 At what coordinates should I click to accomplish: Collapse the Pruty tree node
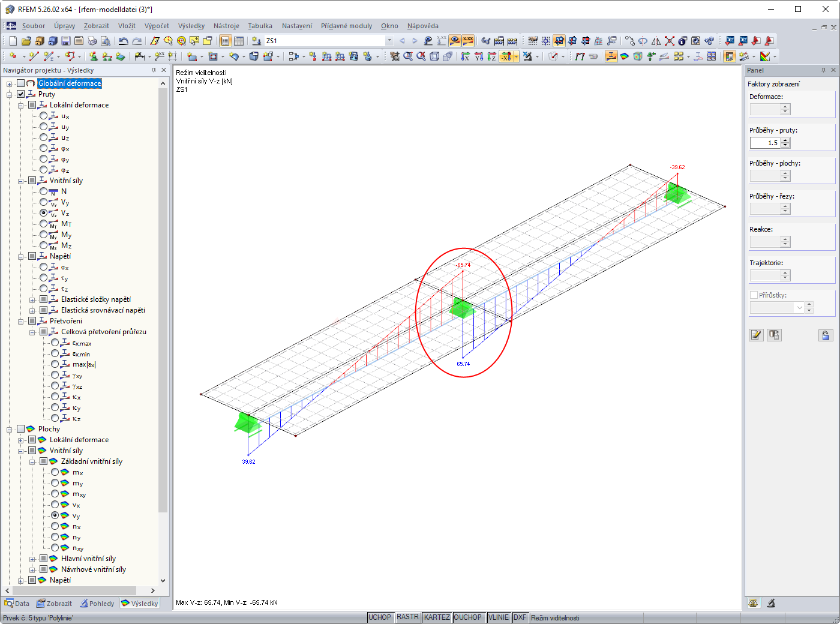tap(9, 94)
